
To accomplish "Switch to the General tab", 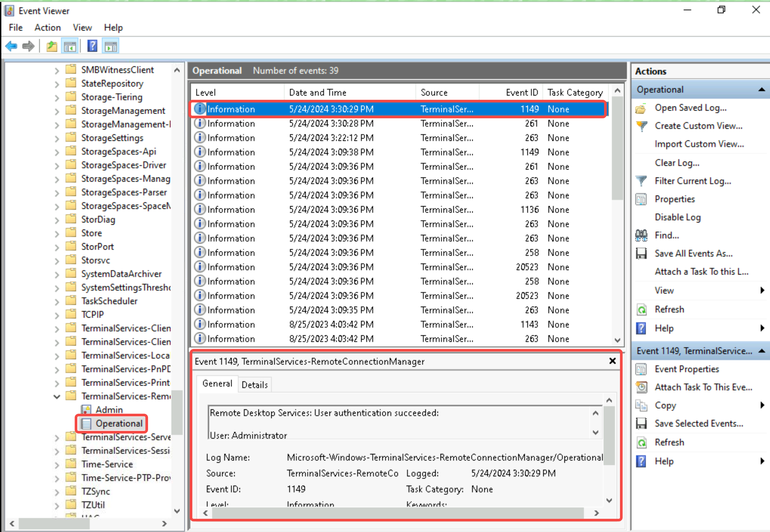I will tap(217, 384).
